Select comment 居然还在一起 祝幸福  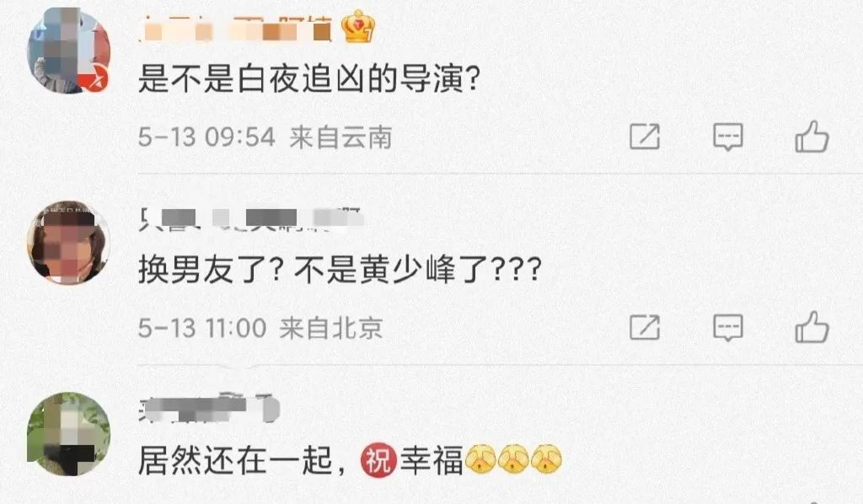pos(350,460)
